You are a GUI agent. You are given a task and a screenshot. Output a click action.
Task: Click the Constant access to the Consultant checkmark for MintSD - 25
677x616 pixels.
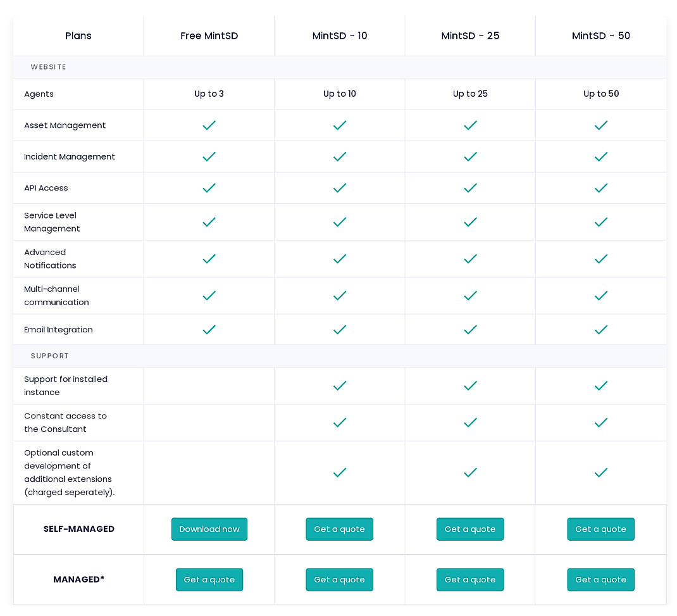coord(470,422)
